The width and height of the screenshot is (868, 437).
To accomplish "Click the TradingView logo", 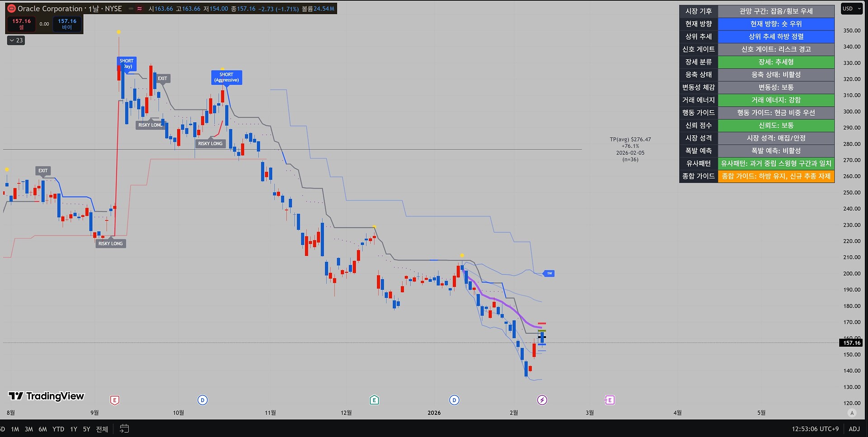I will coord(47,396).
